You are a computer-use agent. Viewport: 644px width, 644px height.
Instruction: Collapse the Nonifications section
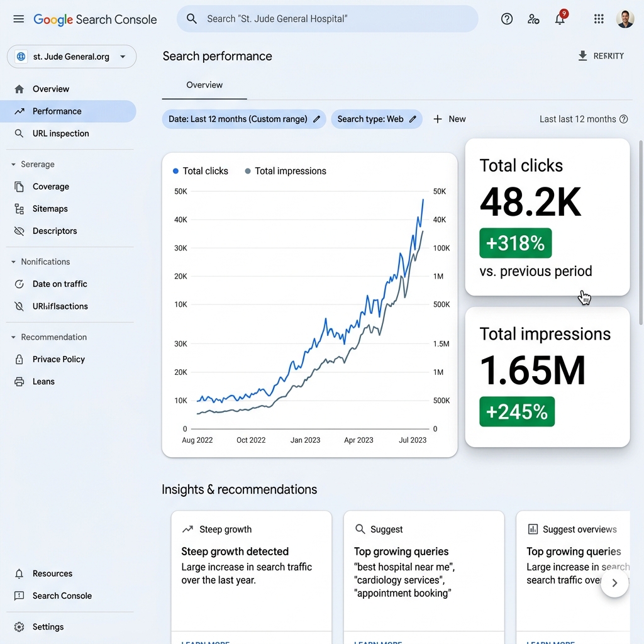13,262
